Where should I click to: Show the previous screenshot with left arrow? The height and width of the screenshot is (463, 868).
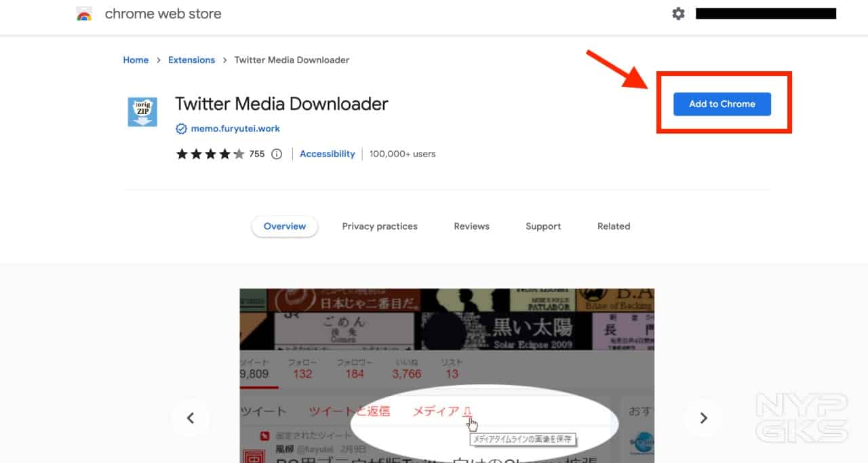pos(190,418)
